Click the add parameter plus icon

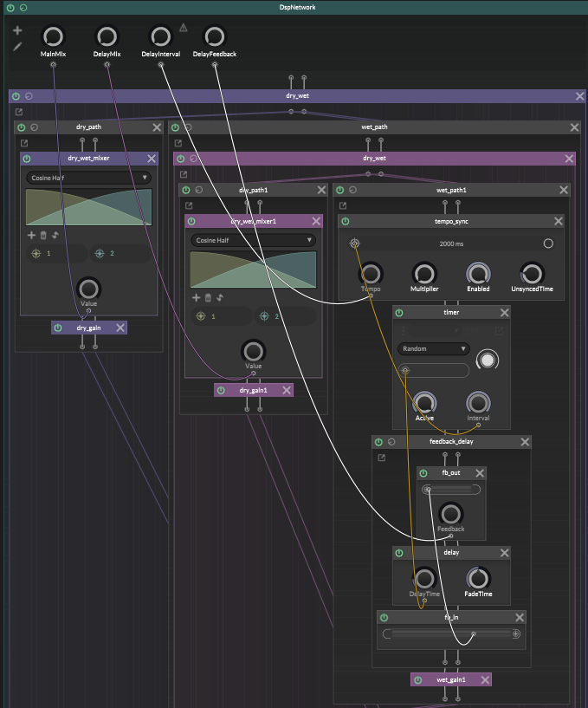17,30
